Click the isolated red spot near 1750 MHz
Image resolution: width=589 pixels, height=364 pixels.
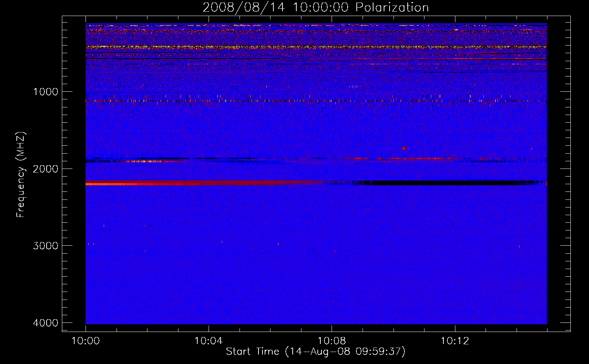403,148
